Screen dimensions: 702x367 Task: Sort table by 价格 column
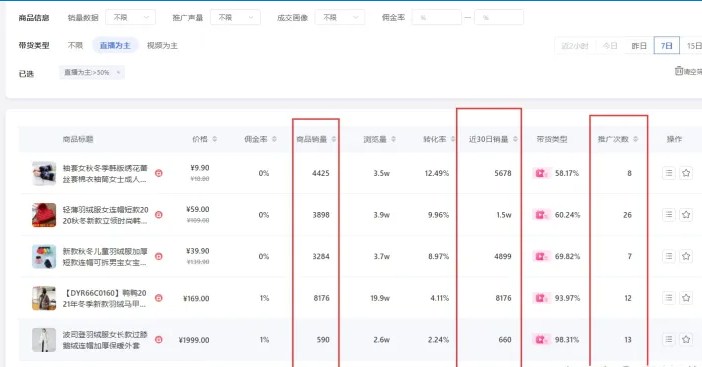coord(215,139)
